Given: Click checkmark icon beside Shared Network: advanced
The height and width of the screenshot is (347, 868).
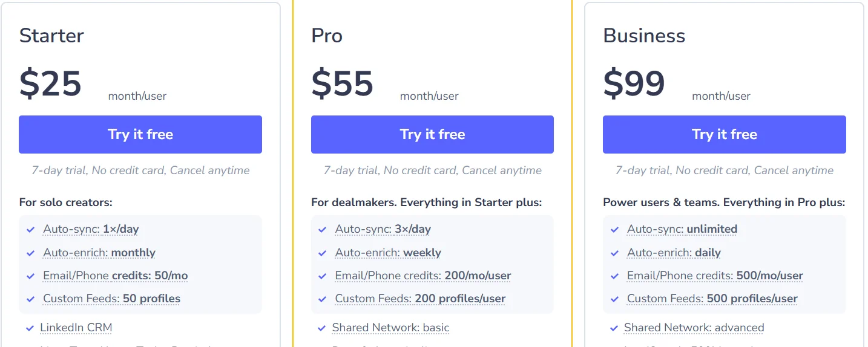Looking at the screenshot, I should 614,328.
